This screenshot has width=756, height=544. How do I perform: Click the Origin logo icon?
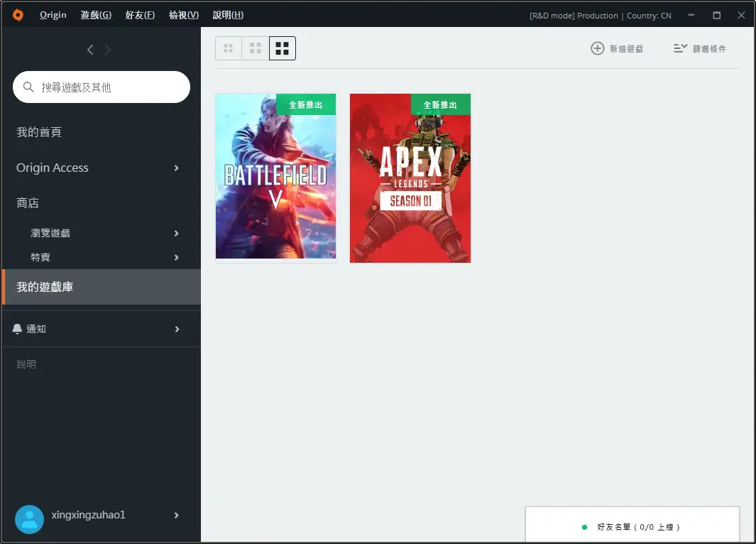coord(18,15)
